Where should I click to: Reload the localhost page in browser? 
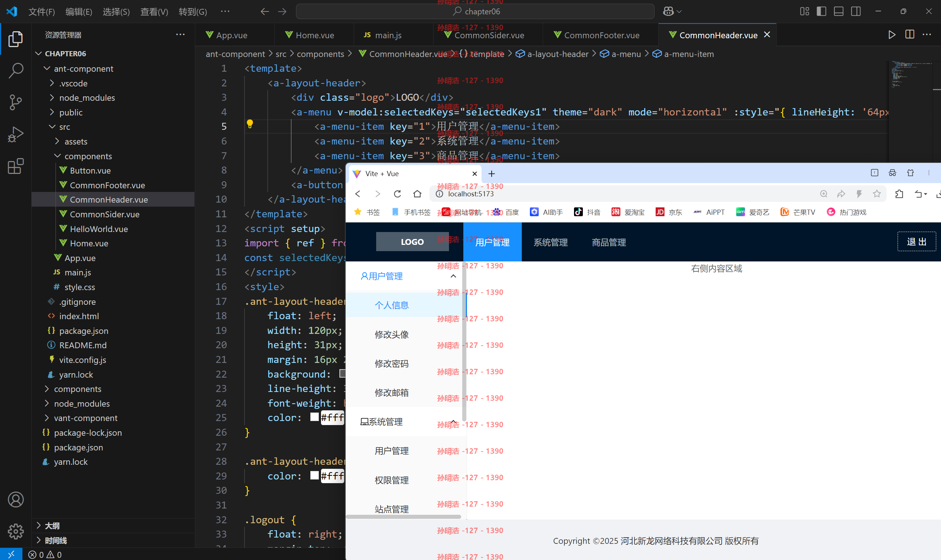point(397,194)
